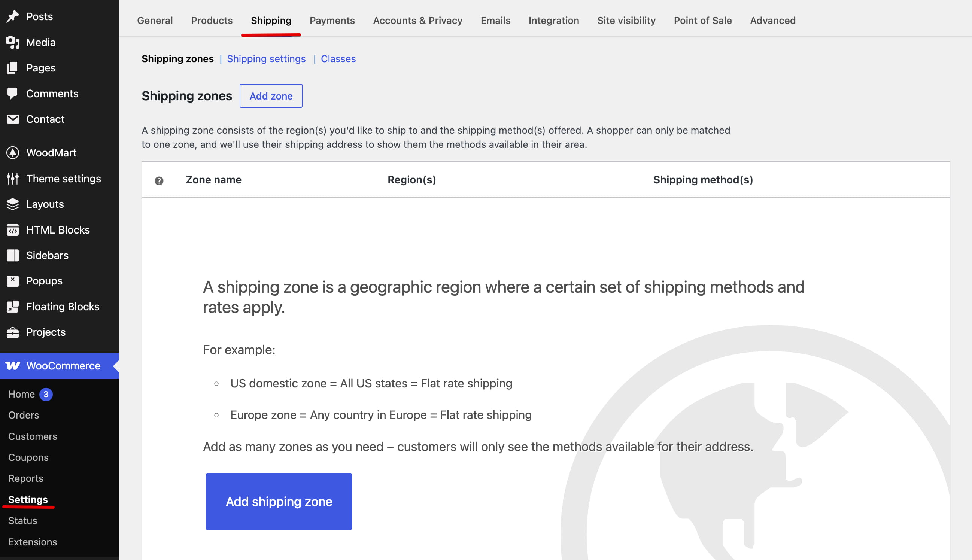Click the WoodMart logo icon
The width and height of the screenshot is (972, 560).
13,153
